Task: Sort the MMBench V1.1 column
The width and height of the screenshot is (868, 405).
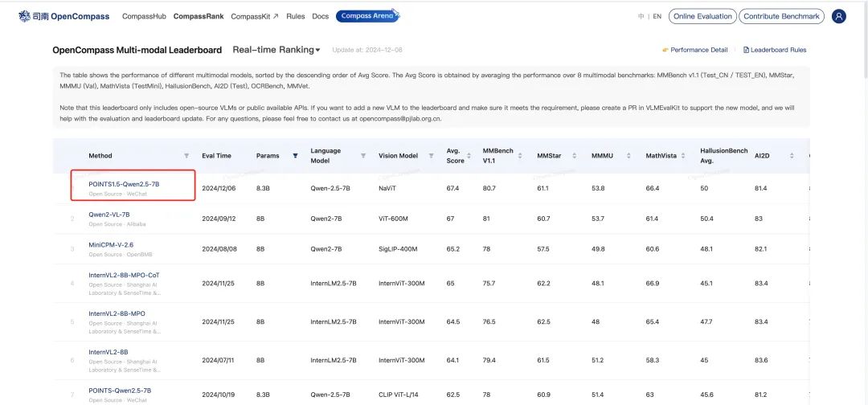Action: click(522, 156)
